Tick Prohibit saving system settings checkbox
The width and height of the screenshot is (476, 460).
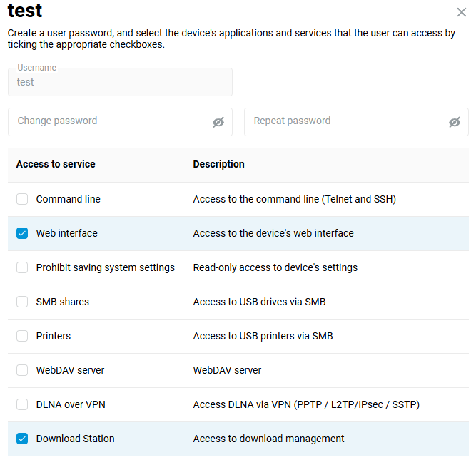[x=22, y=267]
